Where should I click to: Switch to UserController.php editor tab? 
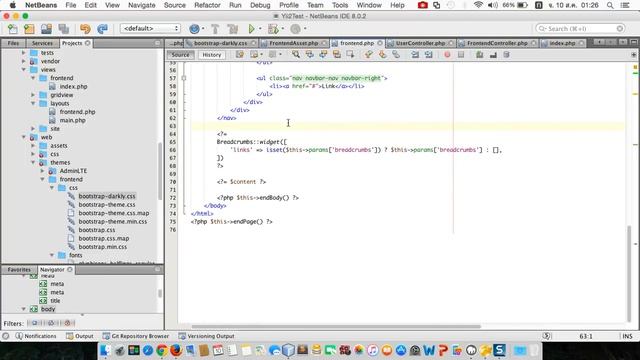click(x=420, y=43)
